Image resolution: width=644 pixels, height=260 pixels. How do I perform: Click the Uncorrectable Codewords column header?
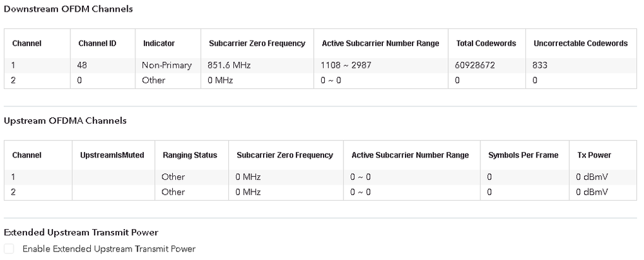(580, 43)
